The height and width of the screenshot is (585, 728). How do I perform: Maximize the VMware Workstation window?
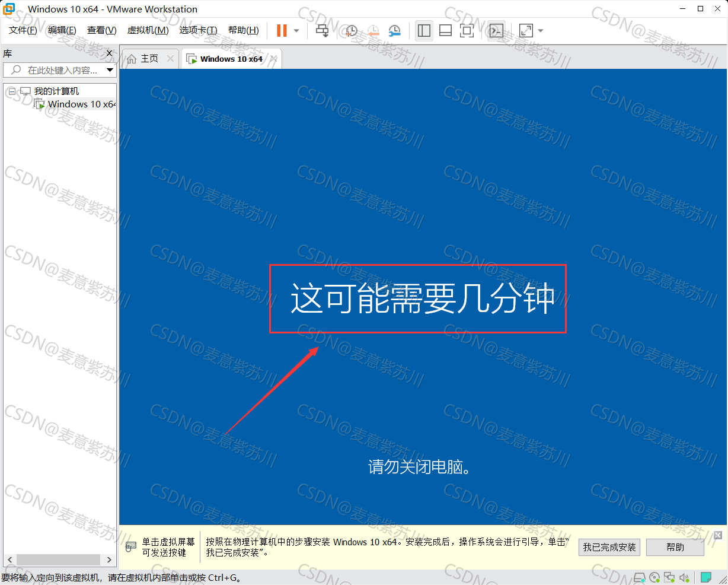point(700,9)
